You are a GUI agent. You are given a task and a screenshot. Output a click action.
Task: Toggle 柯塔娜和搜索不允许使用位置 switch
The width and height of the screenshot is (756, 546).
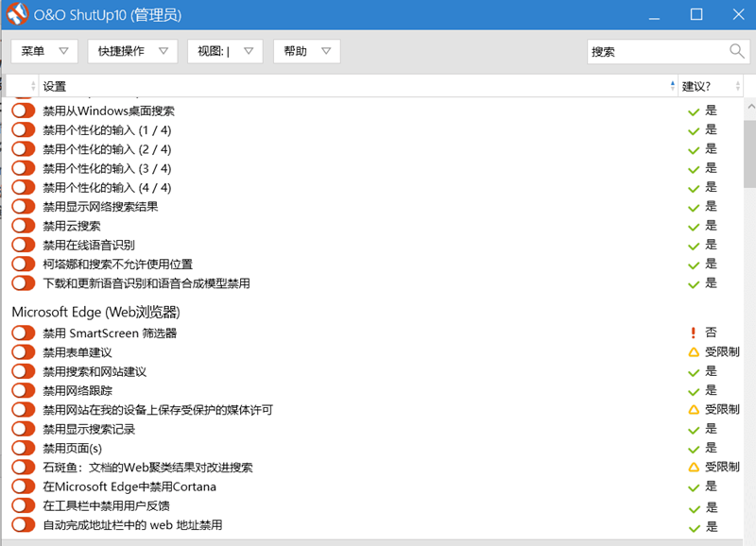(x=23, y=264)
